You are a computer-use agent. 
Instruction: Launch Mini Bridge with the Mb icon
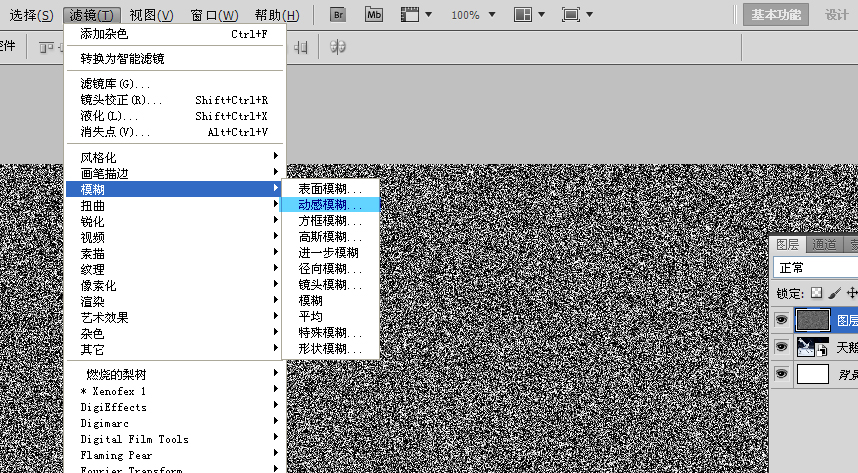click(x=374, y=15)
